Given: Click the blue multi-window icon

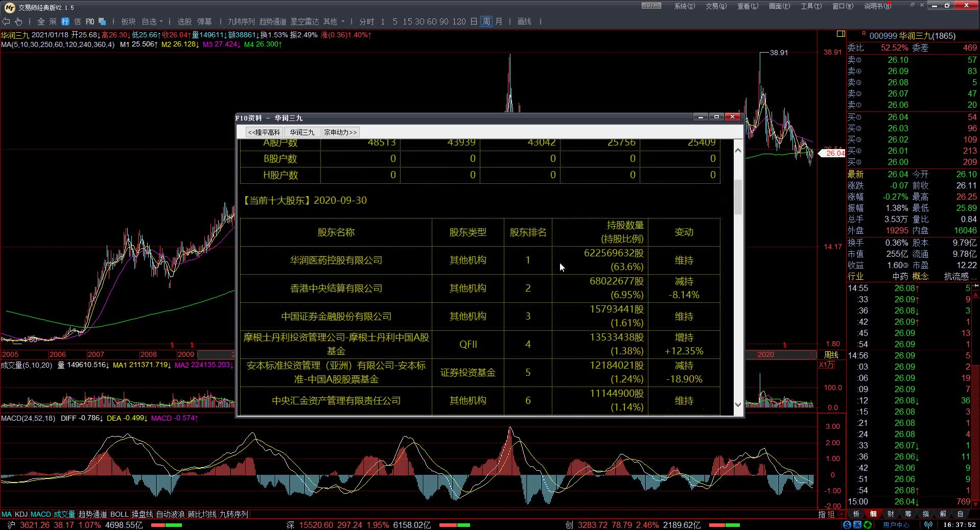Looking at the screenshot, I should 102,21.
